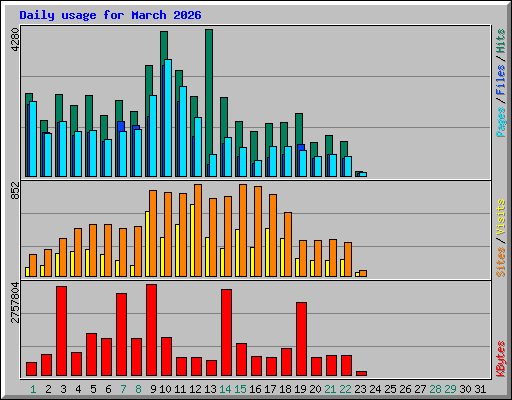This screenshot has width=512, height=400.
Task: Click the cyan pages bar for day 11
Action: 183,131
